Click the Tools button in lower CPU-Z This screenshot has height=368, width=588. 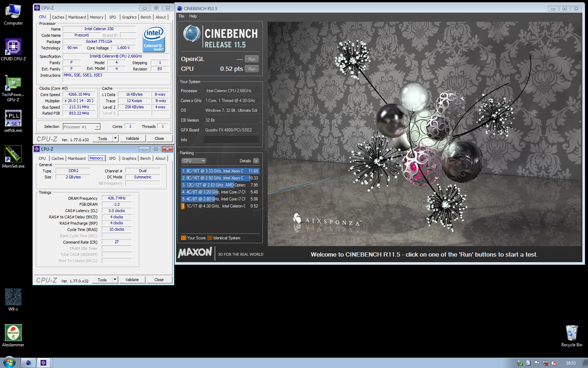(x=102, y=280)
